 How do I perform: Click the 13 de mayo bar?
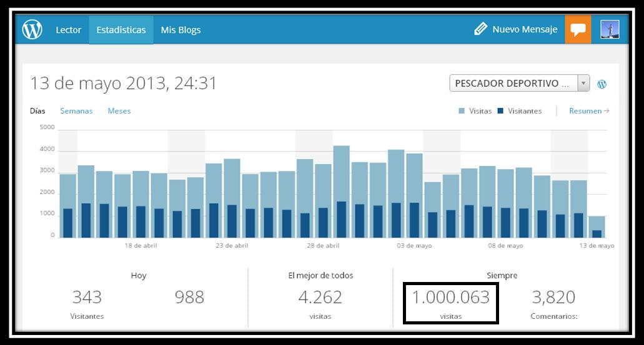pyautogui.click(x=597, y=227)
